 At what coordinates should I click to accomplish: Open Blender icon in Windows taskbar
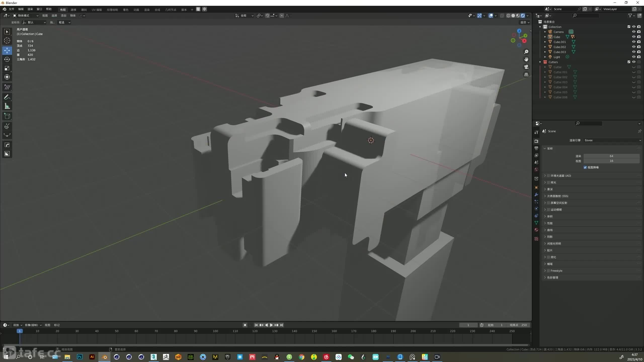[x=104, y=357]
